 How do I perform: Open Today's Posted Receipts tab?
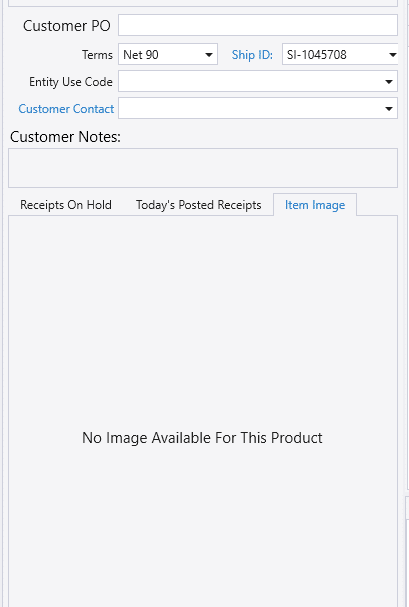tap(199, 205)
